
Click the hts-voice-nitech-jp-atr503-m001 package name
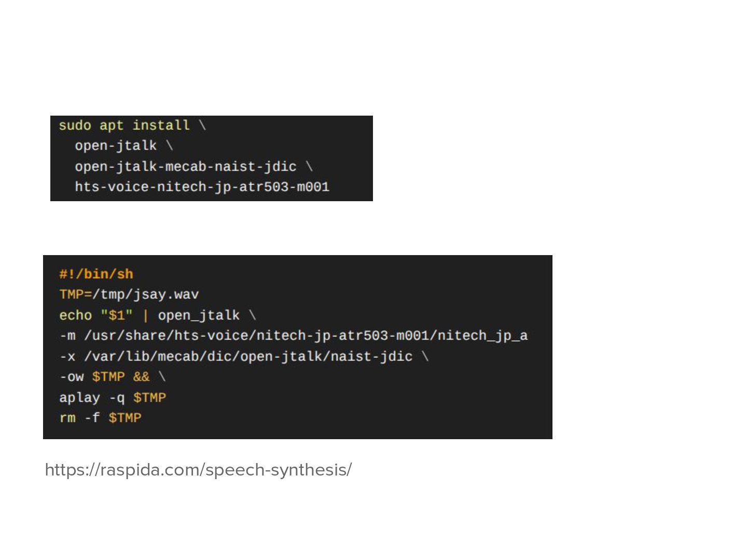point(202,187)
